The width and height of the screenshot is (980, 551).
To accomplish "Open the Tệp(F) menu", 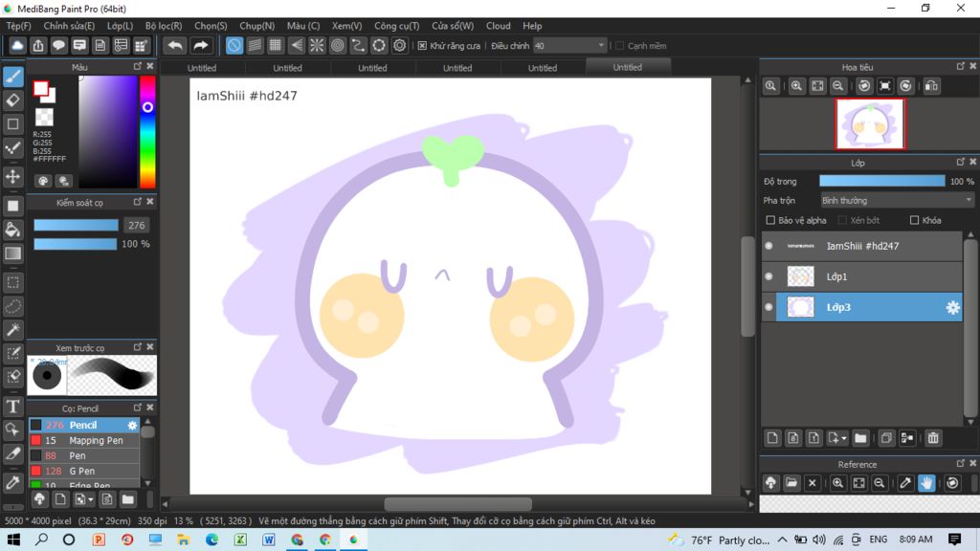I will (x=19, y=26).
